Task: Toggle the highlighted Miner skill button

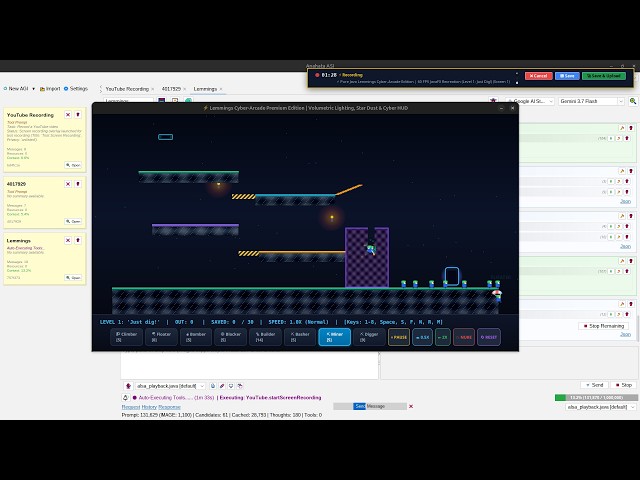Action: point(335,337)
